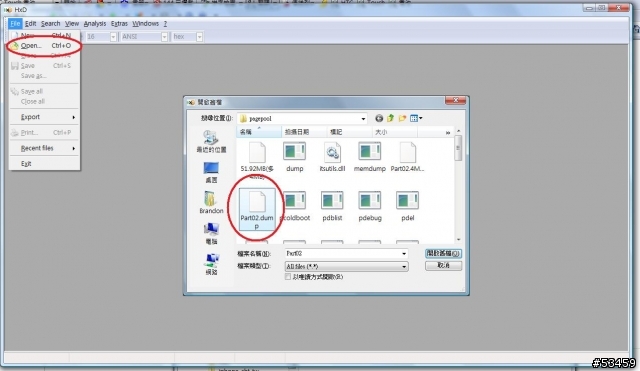Click the 取消 Cancel button in dialog
The height and width of the screenshot is (371, 640).
pyautogui.click(x=443, y=266)
